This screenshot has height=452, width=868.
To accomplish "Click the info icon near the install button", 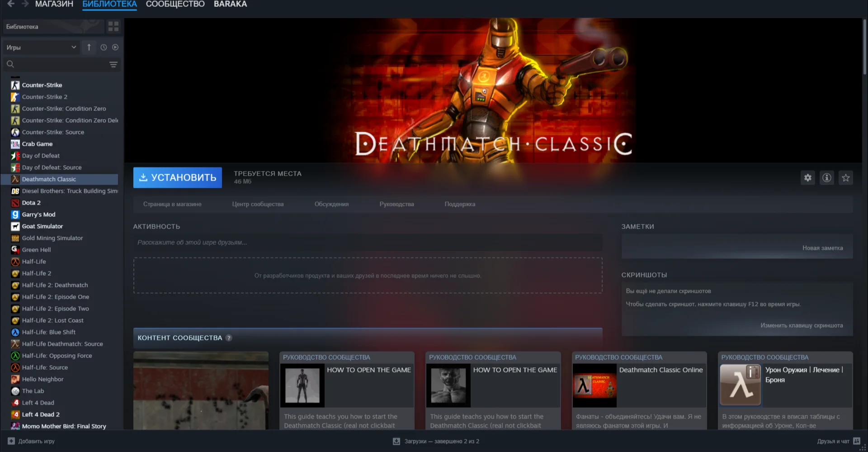I will click(827, 177).
